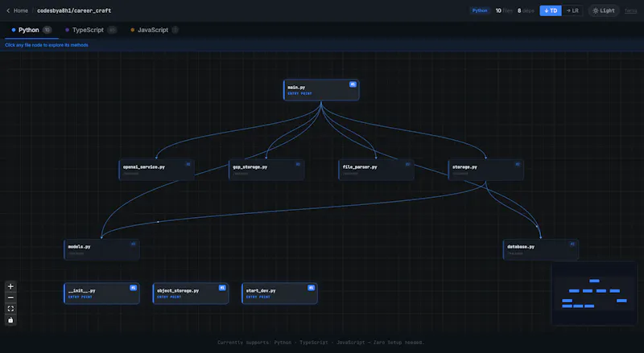Switch to the TypeScript tab

pos(90,30)
